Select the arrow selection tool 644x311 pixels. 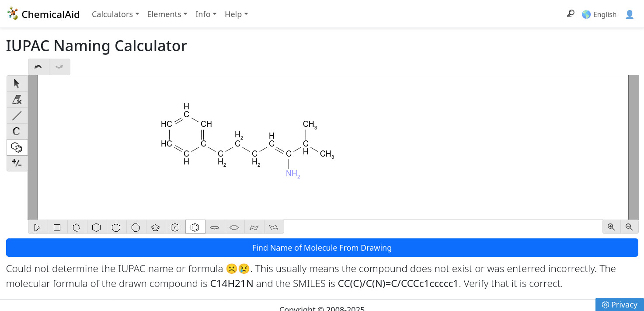point(17,84)
